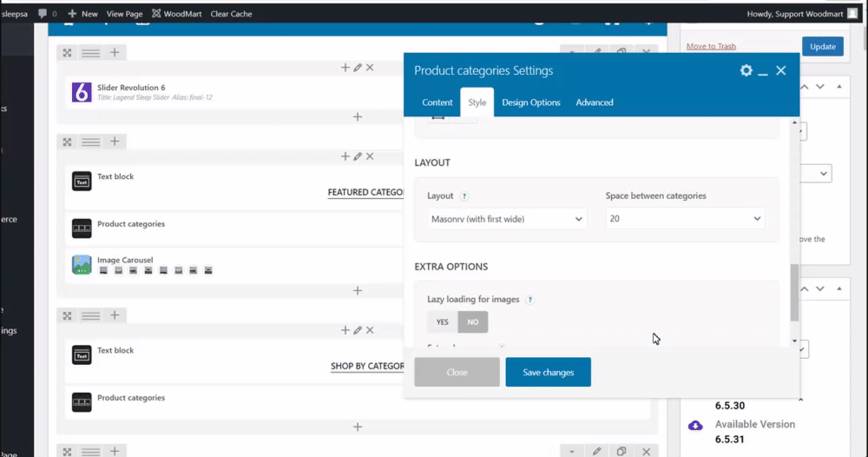868x457 pixels.
Task: Click the modal scrollbar down arrow
Action: [x=795, y=341]
